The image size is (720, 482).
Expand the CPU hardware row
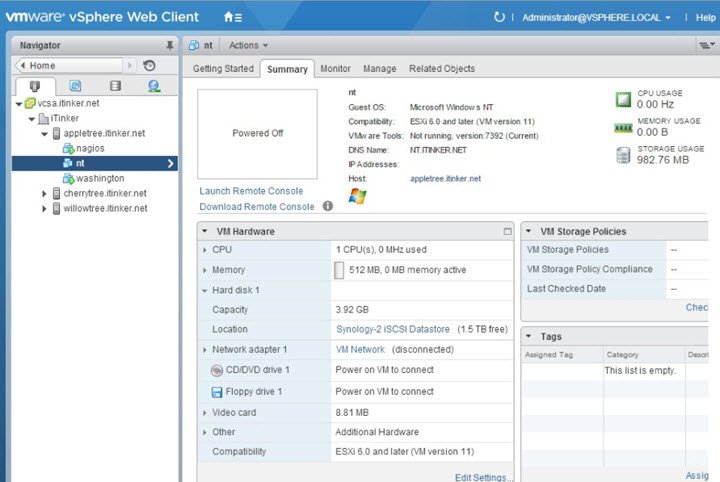point(205,250)
